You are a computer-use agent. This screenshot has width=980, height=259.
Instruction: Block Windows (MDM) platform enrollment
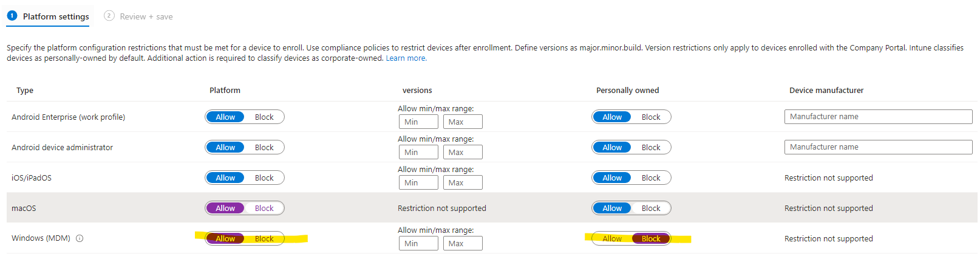coord(264,238)
